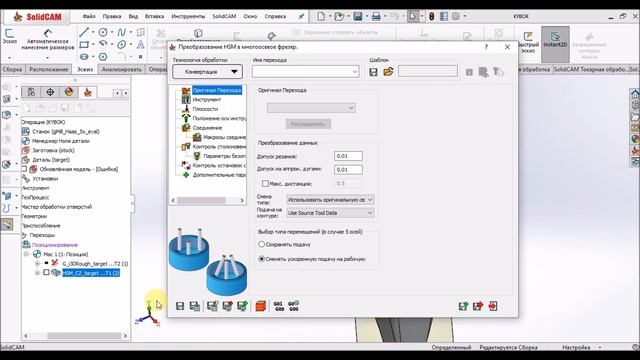Open the Файл menu
Screen dimensions: 640x360
click(x=89, y=16)
